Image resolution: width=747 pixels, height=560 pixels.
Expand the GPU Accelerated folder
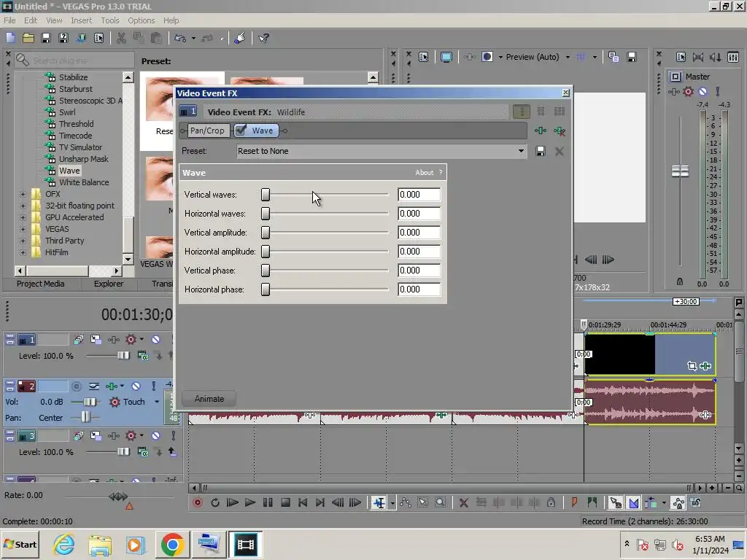tap(23, 217)
